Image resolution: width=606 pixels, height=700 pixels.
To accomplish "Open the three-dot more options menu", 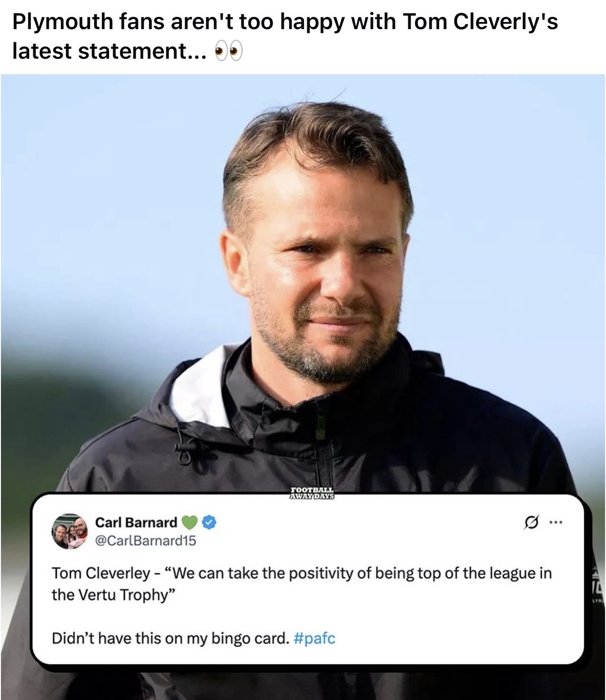I will [x=555, y=522].
